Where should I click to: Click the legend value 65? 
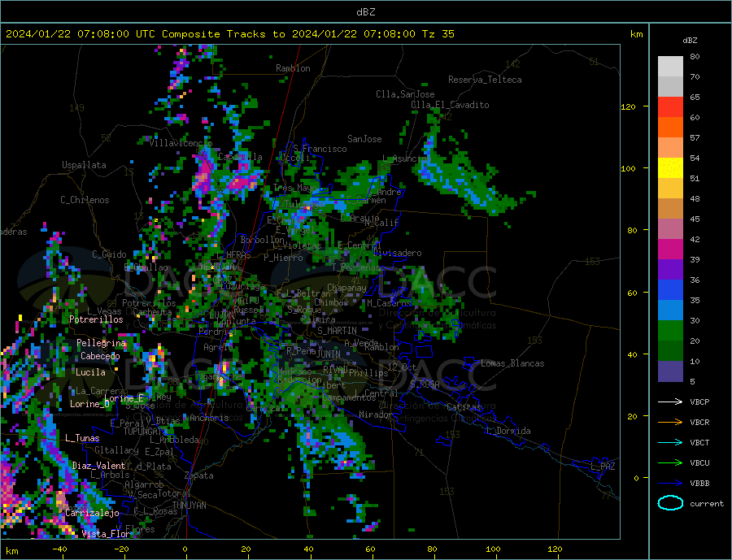(x=695, y=97)
